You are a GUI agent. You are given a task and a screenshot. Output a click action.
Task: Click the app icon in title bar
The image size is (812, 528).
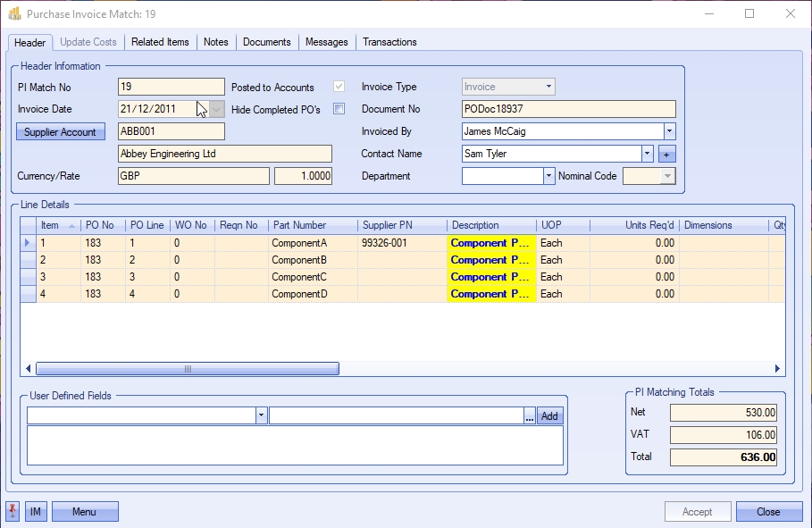[14, 13]
